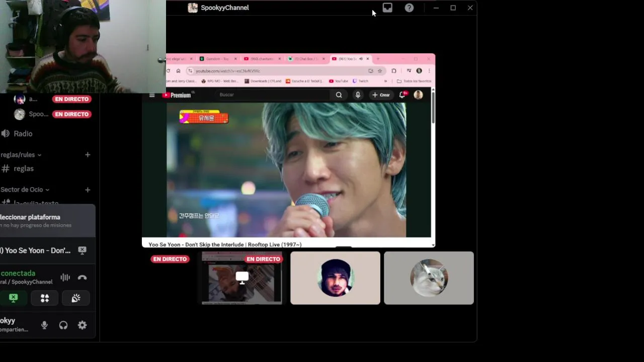Open YouTube hamburger guide menu
Image resolution: width=644 pixels, height=362 pixels.
[x=152, y=95]
